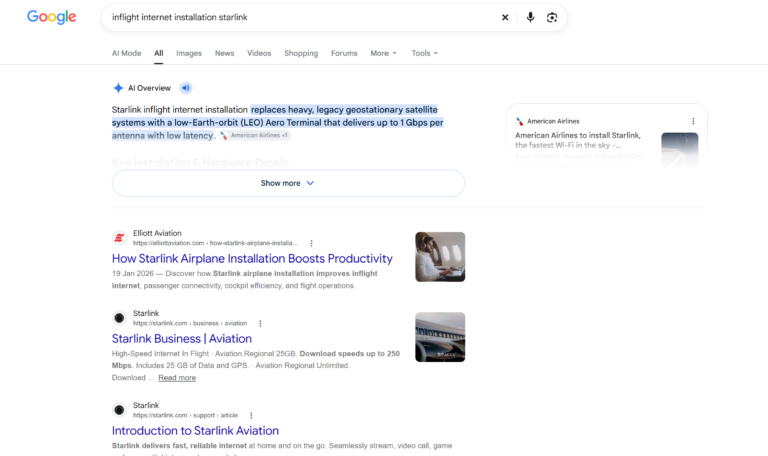Click the elliottaviation.com URL breadcrumb

pos(215,243)
